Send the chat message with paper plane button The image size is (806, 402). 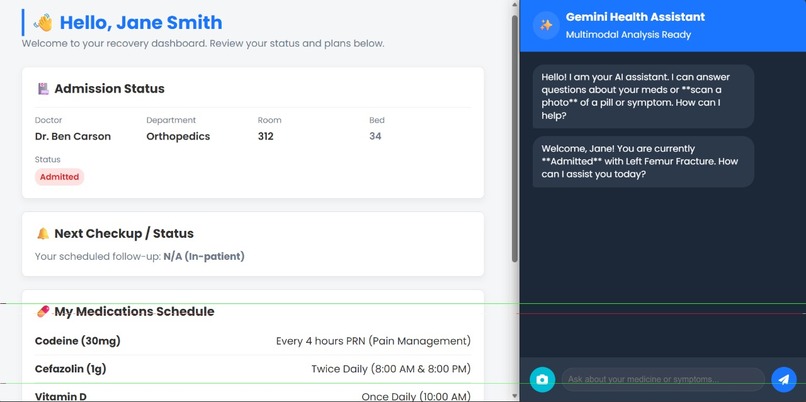pos(783,379)
